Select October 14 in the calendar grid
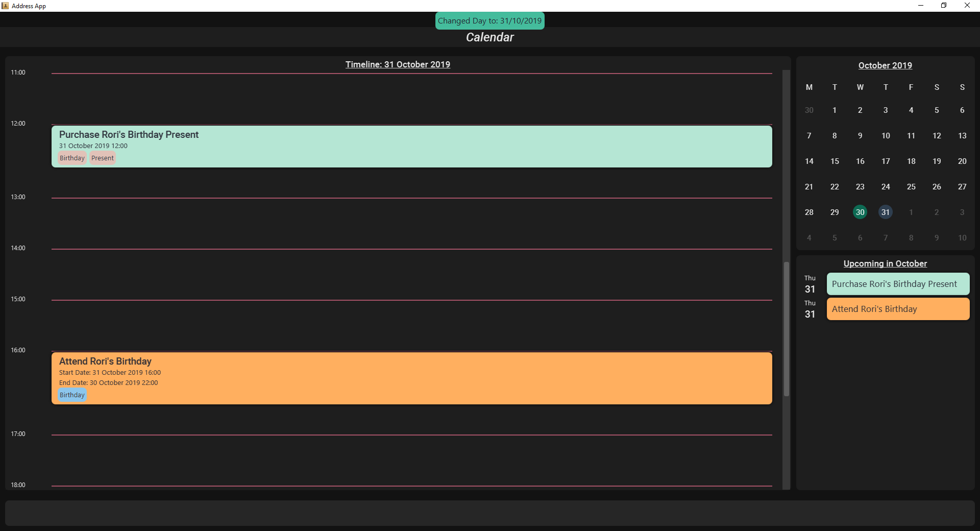Image resolution: width=980 pixels, height=531 pixels. point(809,161)
